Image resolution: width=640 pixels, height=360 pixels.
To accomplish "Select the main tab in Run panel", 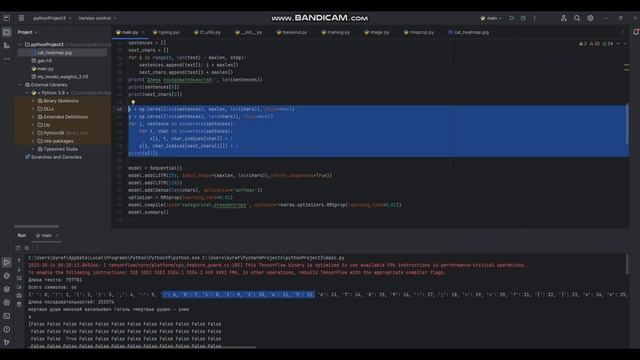I will click(46, 236).
